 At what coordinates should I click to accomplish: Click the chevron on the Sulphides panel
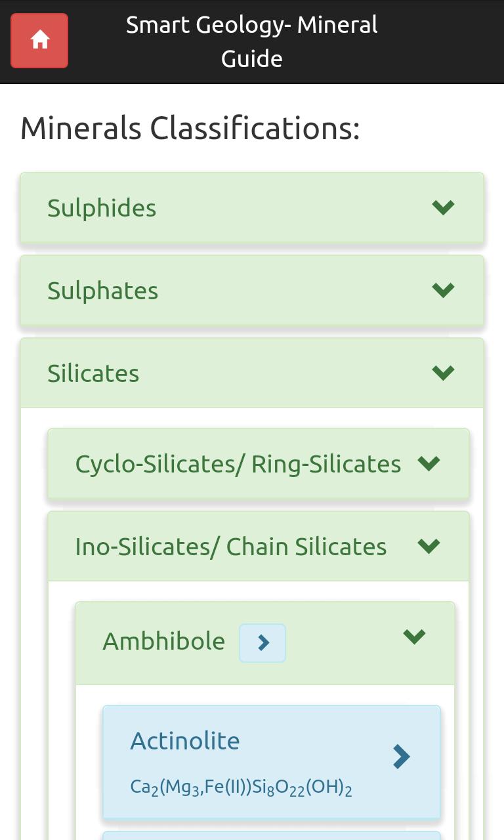[x=444, y=207]
